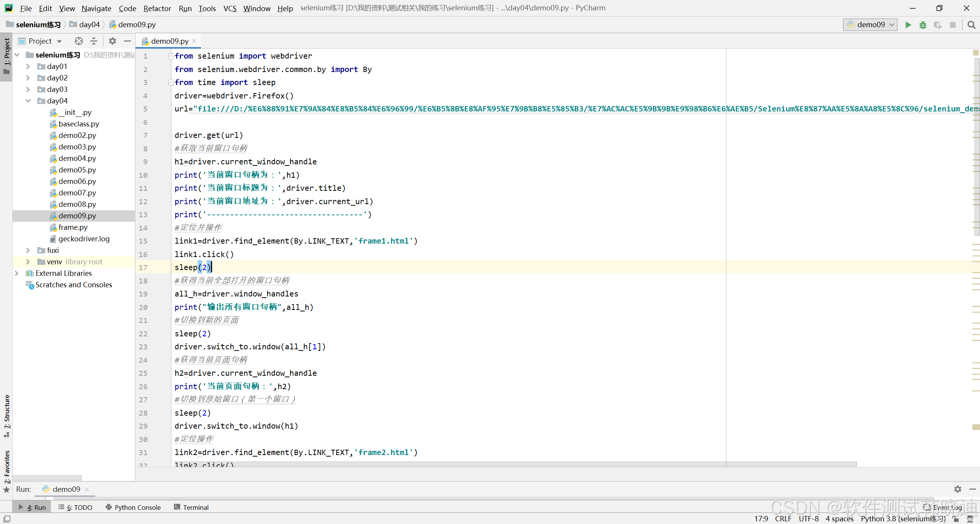The width and height of the screenshot is (980, 524).
Task: Run with coverage icon in toolbar
Action: (938, 25)
